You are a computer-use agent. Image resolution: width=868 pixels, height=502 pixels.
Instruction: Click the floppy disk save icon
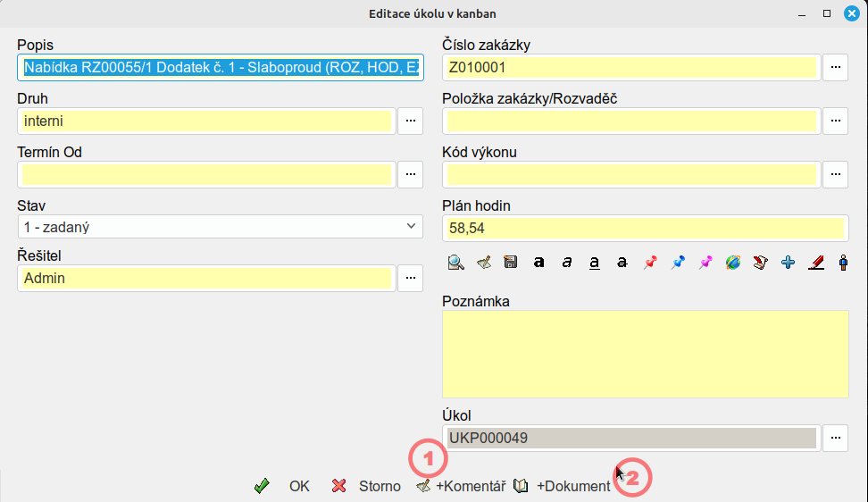[x=511, y=263]
